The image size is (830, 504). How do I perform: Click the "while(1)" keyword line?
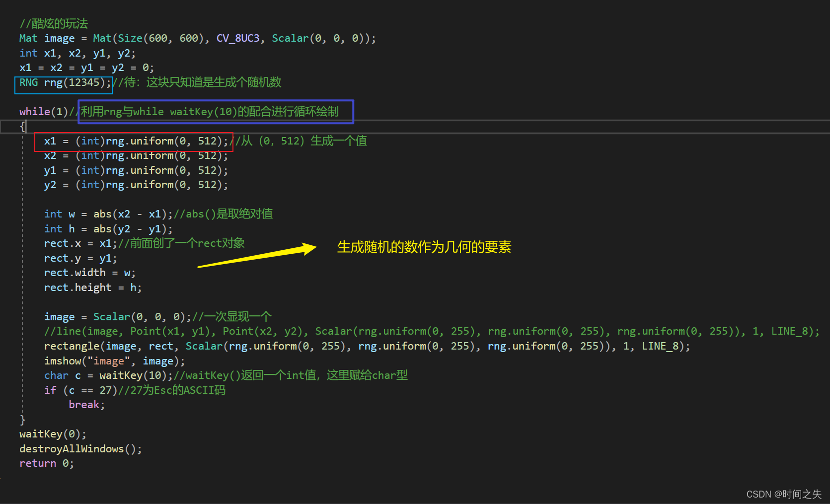tap(44, 112)
